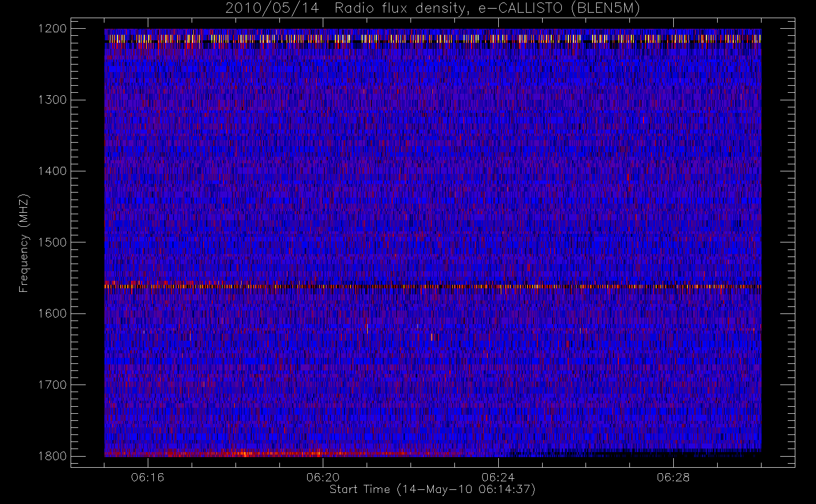The image size is (816, 504).
Task: Click the 1800 frequency tick label
Action: click(52, 456)
